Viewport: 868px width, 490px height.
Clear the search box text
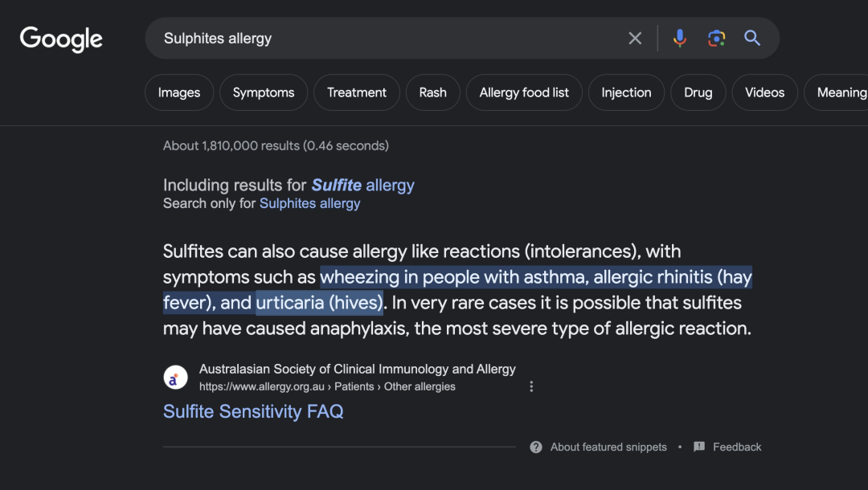[x=635, y=39]
